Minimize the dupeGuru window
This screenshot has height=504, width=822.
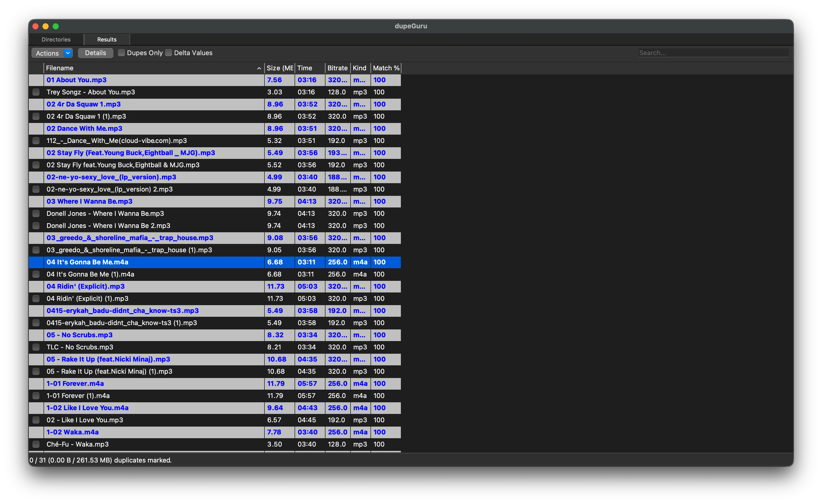click(46, 26)
